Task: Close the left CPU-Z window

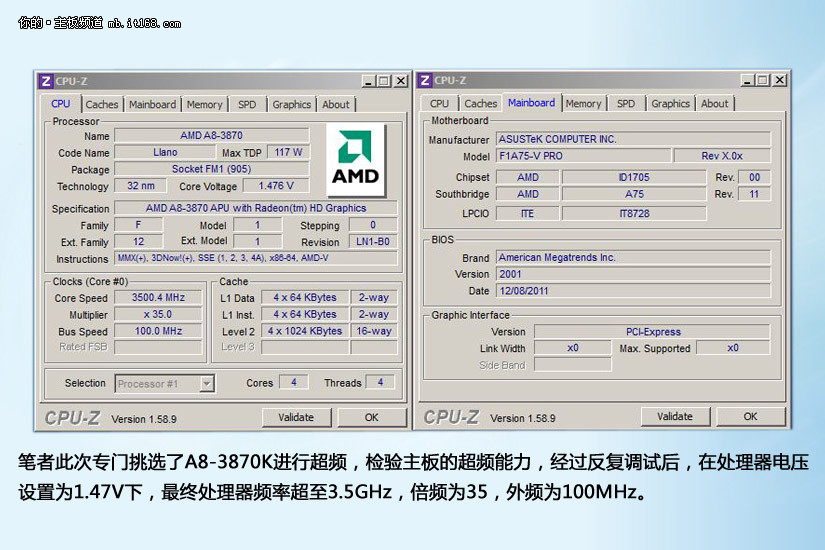Action: click(x=401, y=81)
